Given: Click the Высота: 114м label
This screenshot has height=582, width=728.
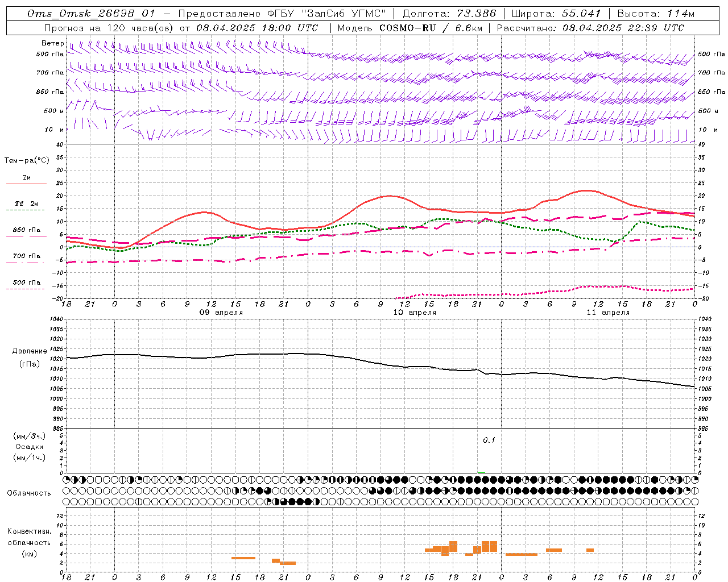Looking at the screenshot, I should [x=656, y=14].
